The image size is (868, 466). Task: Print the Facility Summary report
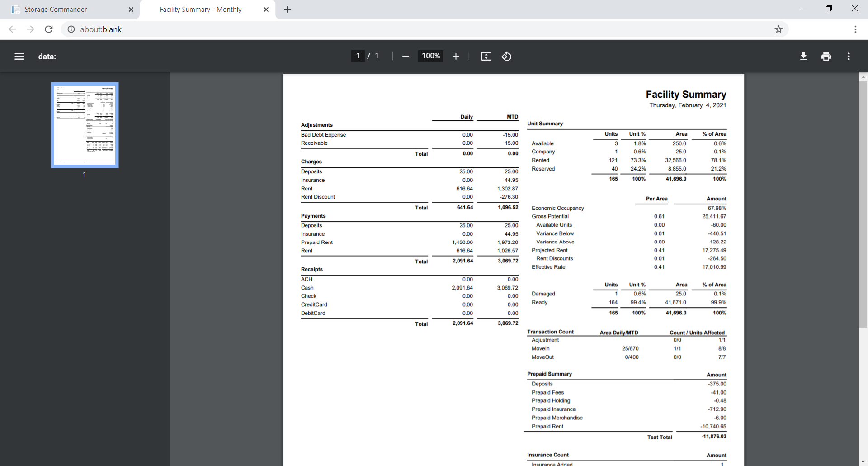coord(826,56)
